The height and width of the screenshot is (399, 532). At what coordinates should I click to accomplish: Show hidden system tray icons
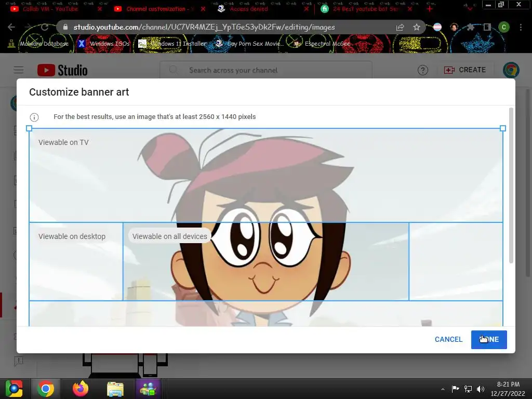pos(443,389)
